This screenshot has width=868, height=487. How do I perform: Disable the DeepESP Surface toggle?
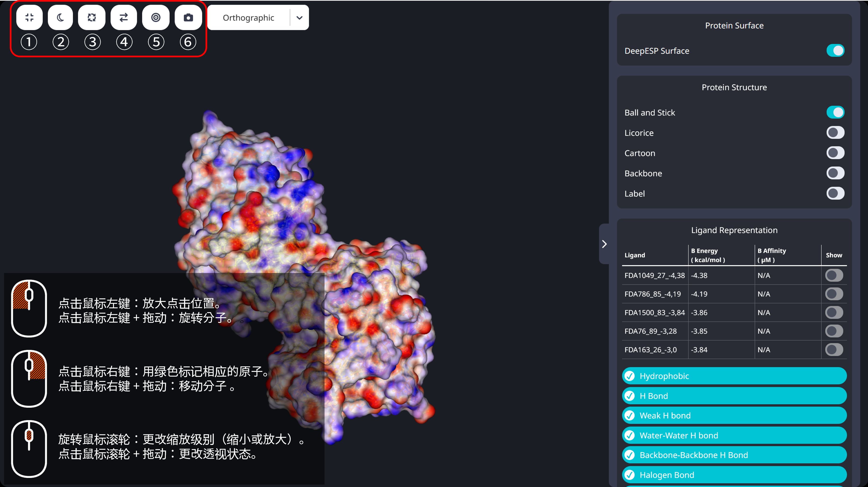[x=835, y=51]
